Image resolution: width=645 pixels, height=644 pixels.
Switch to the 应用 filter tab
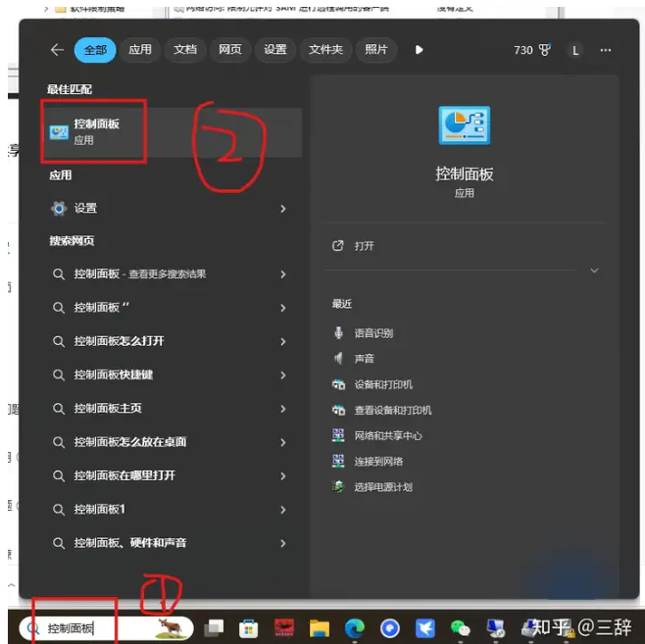point(140,50)
